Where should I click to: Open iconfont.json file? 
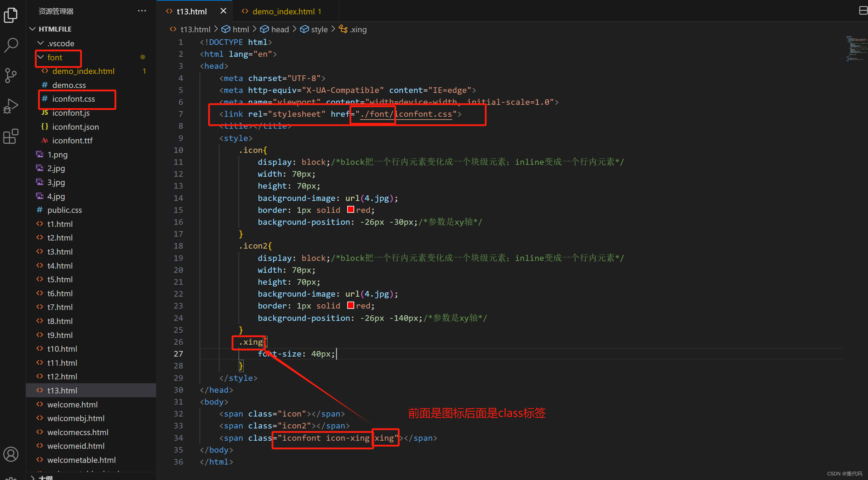click(x=91, y=127)
